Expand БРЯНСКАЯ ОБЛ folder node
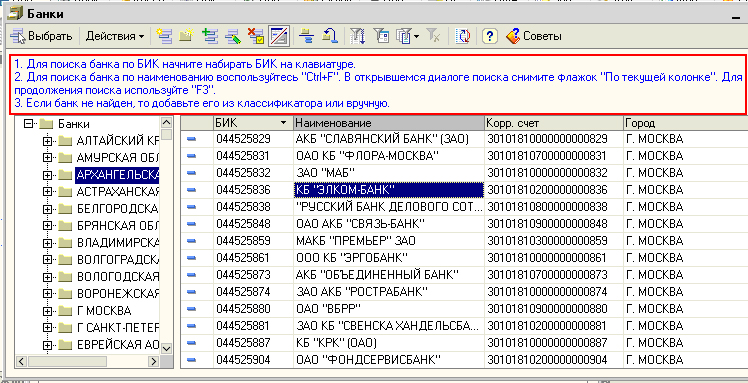This screenshot has height=383, width=748. (47, 226)
